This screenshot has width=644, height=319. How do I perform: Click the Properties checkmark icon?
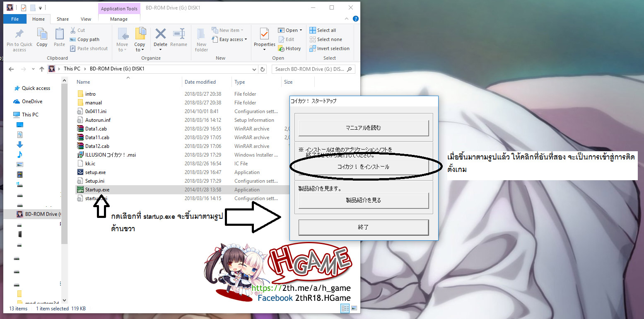point(264,34)
